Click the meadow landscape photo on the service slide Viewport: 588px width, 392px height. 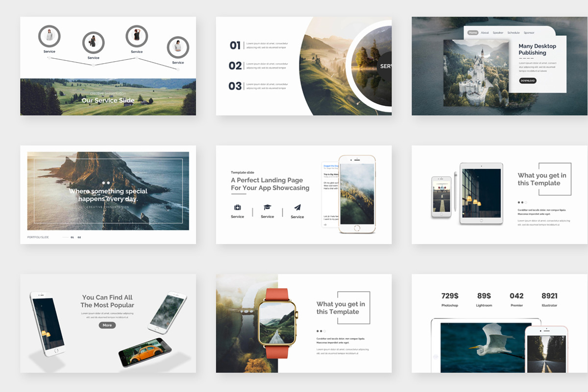coord(108,97)
